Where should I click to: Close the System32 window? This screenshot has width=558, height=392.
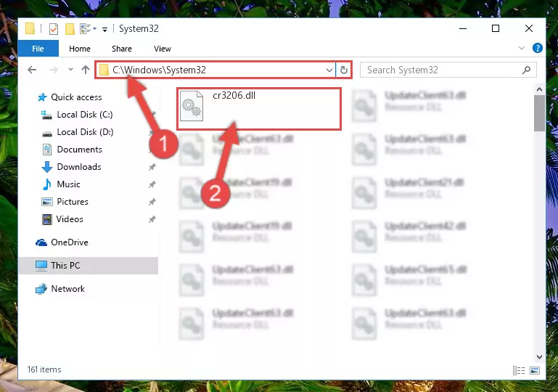[529, 28]
